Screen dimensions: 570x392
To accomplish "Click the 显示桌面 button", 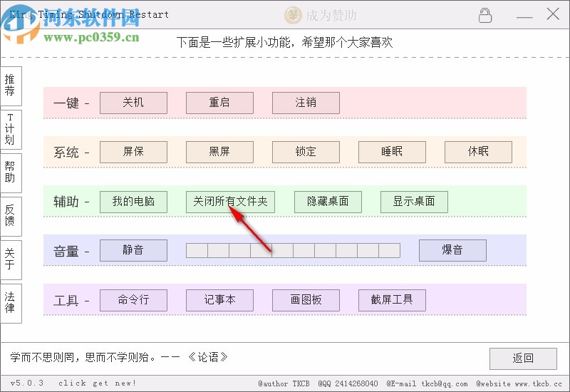I will coord(414,202).
